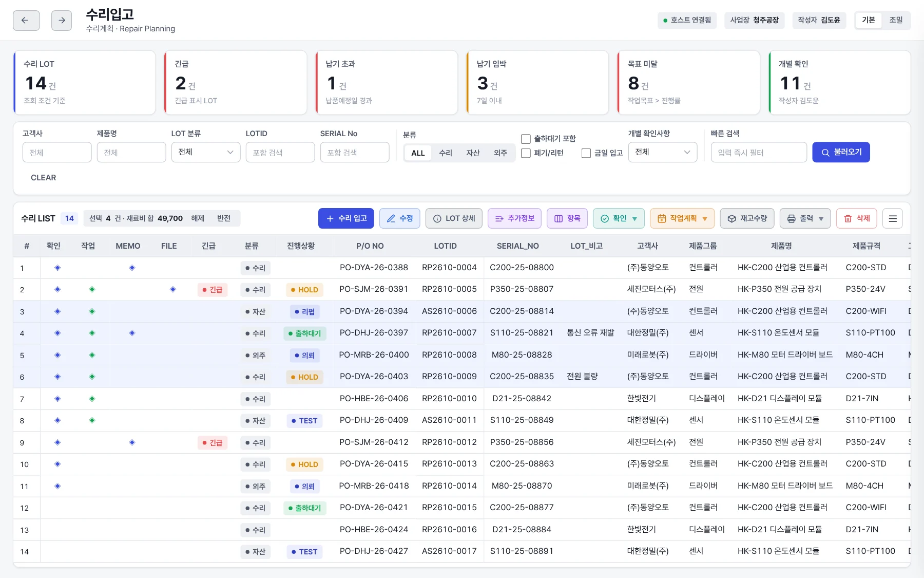The width and height of the screenshot is (924, 578).
Task: Click 해제 to deselect rows
Action: coord(198,218)
